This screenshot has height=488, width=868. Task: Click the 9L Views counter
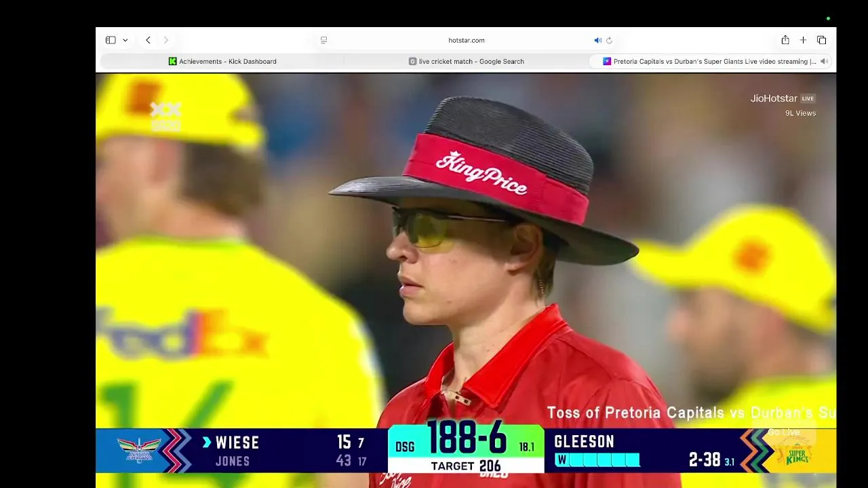click(800, 113)
